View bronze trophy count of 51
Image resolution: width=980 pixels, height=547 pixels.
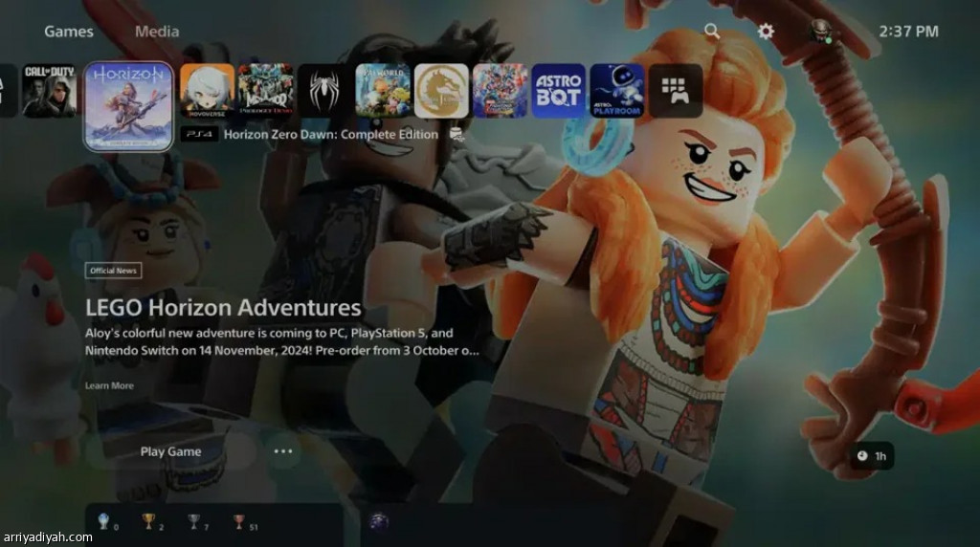click(x=245, y=522)
